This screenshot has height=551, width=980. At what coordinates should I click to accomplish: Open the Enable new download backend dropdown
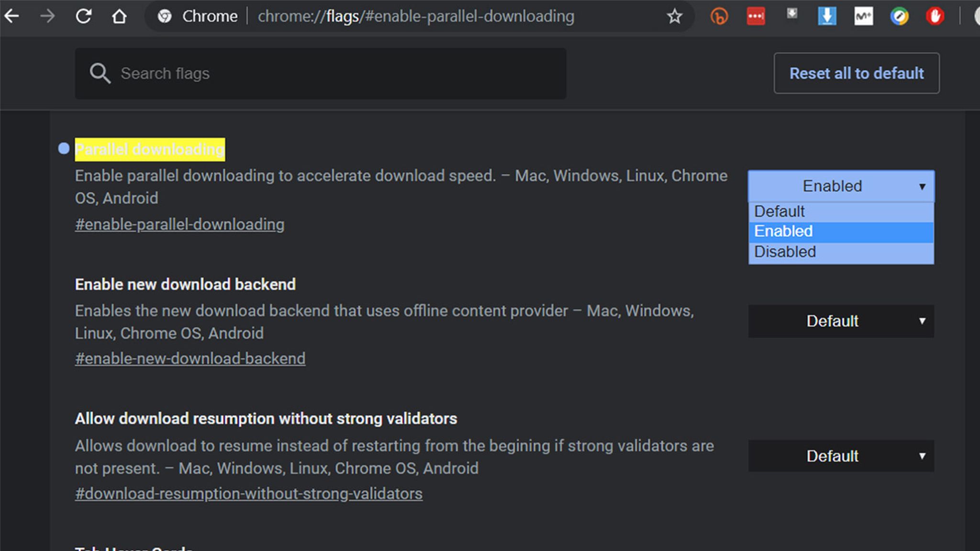coord(840,321)
